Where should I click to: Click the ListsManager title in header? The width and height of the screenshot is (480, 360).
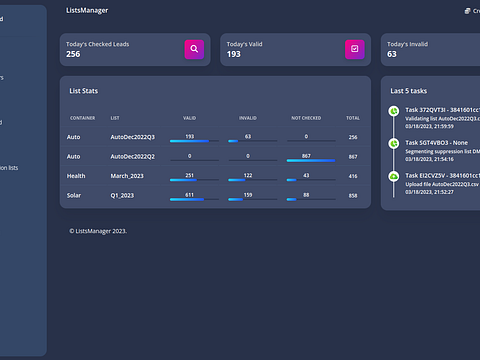87,10
